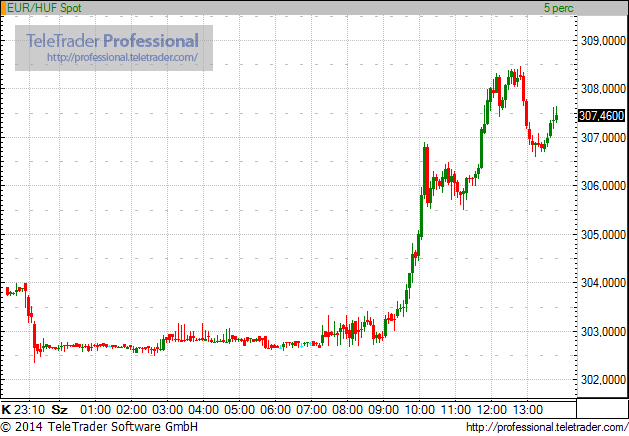Open the professional.teletrader.com footer link
The height and width of the screenshot is (436, 629).
(547, 427)
